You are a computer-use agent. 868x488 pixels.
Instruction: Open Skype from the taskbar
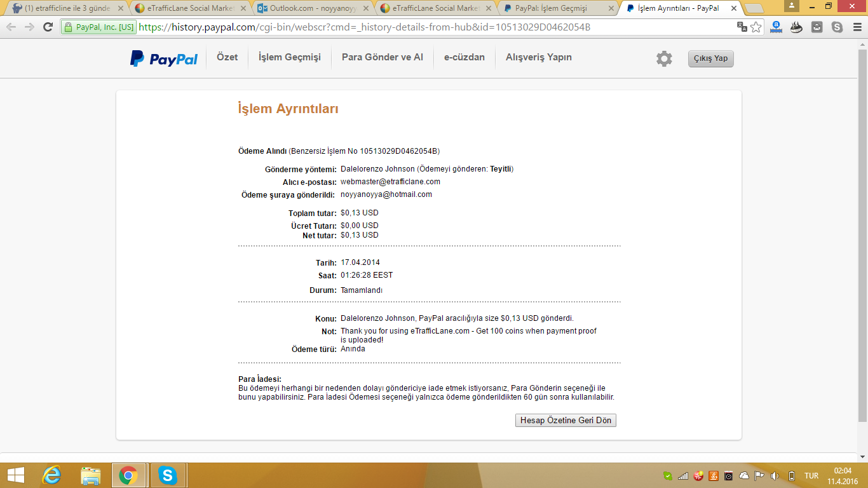coord(168,475)
